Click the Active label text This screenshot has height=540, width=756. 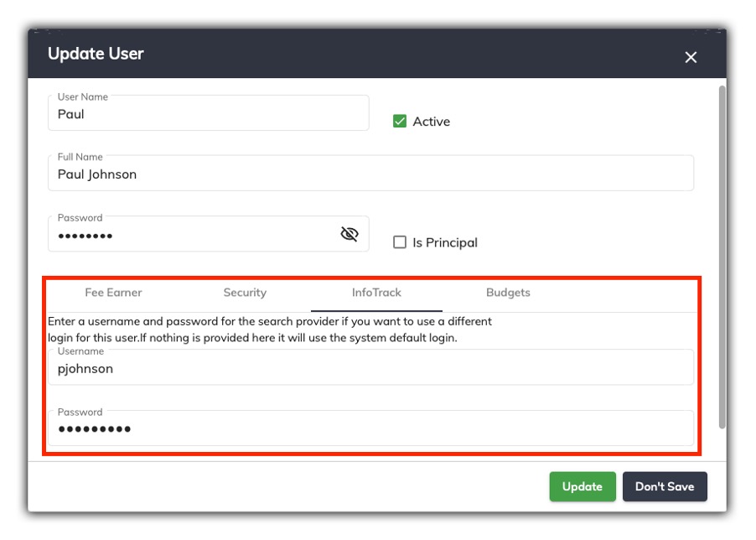(x=431, y=121)
